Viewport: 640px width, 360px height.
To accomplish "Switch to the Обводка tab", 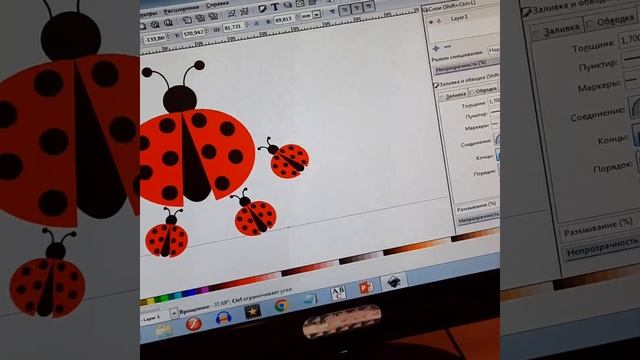I will pyautogui.click(x=484, y=89).
